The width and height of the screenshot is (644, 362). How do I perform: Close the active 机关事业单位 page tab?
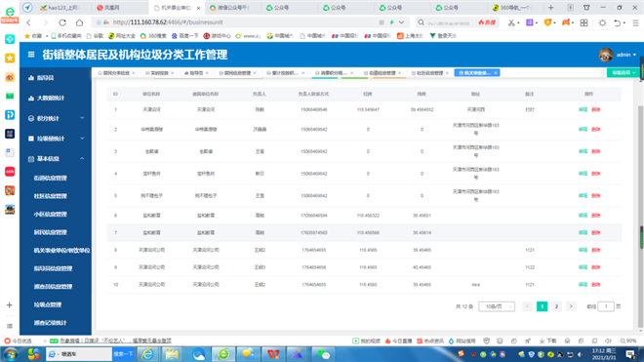[x=496, y=73]
